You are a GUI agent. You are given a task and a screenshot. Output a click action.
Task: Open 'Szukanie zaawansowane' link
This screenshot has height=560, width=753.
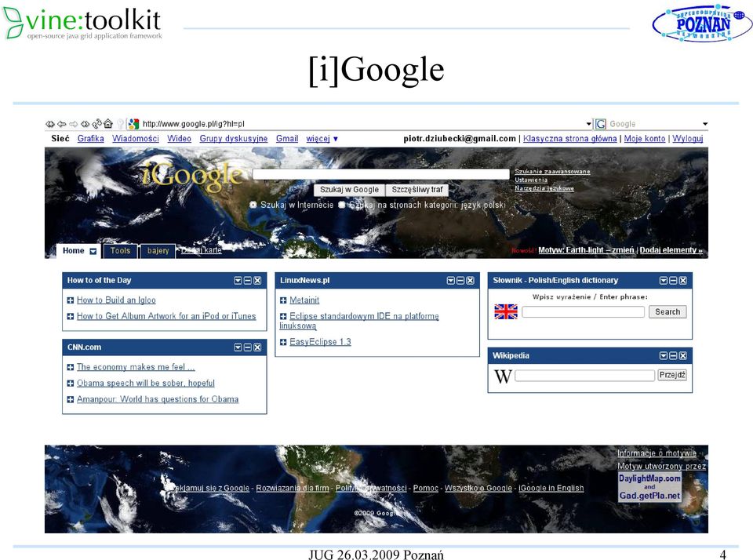[x=552, y=172]
